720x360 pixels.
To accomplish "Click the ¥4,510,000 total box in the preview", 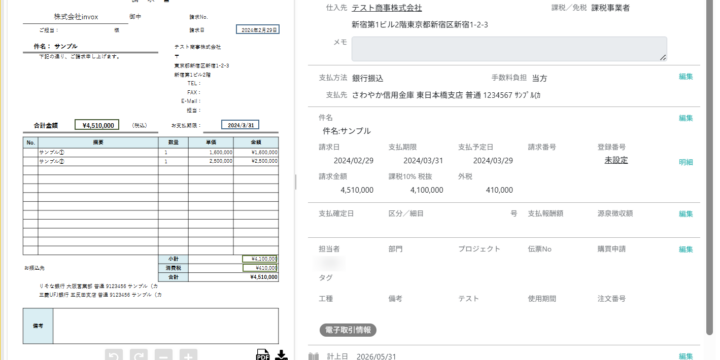I will pos(97,125).
